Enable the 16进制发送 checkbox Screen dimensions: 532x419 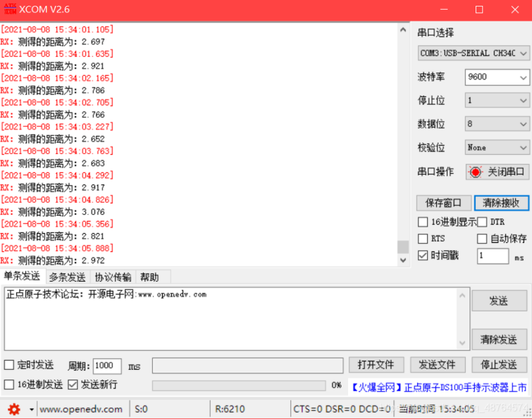[9, 385]
